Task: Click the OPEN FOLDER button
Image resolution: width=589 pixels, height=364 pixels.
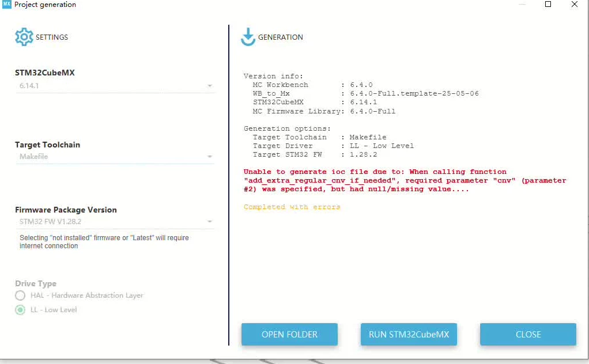Action: (289, 334)
